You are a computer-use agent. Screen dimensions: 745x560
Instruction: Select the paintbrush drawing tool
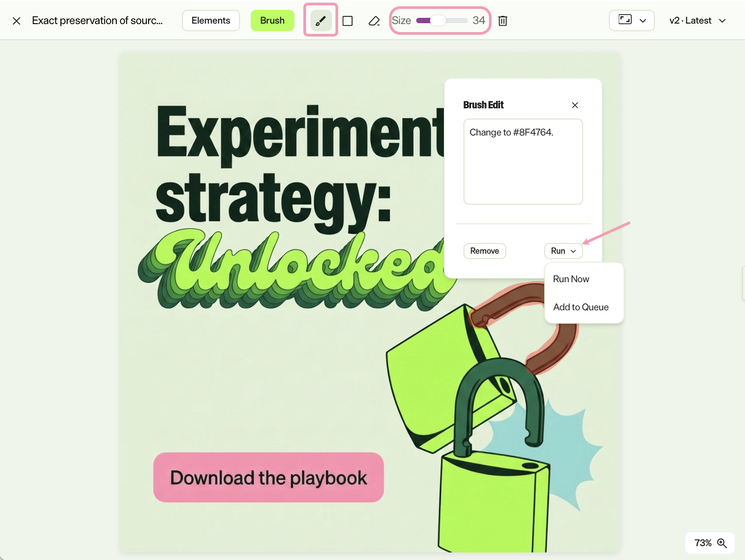[x=321, y=21]
